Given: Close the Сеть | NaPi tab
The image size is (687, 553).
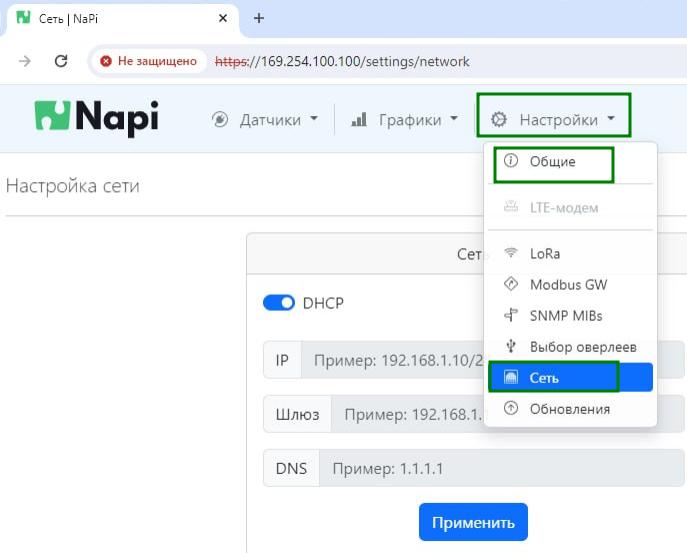Looking at the screenshot, I should point(223,18).
